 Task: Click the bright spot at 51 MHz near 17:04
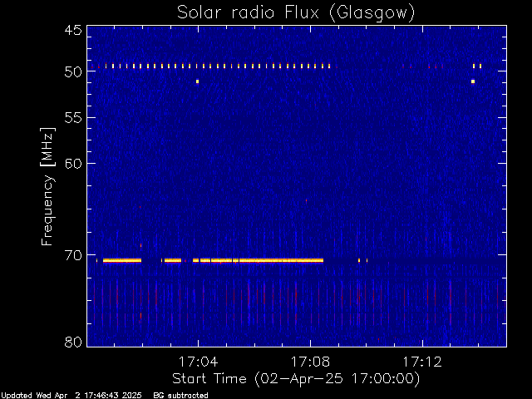coord(198,81)
